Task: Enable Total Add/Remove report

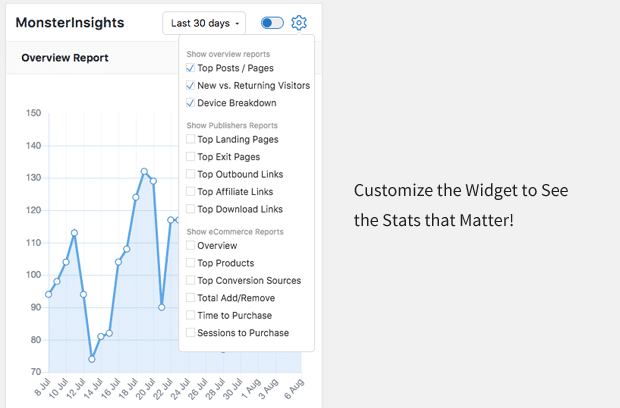Action: pos(190,298)
